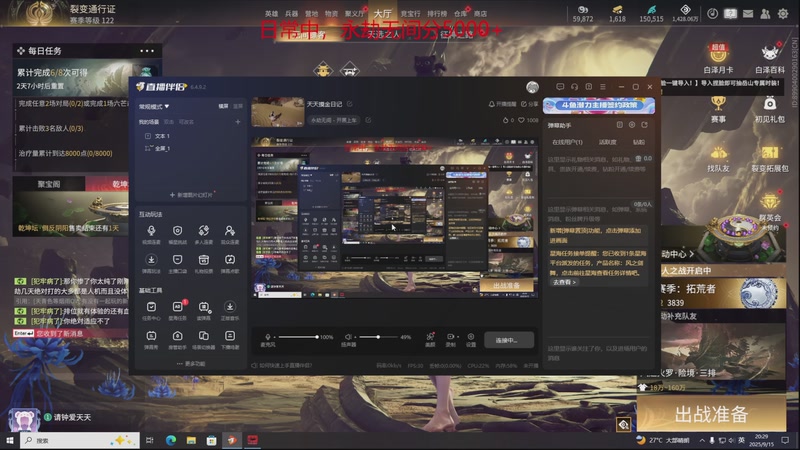Screen dimensions: 800x450
Task: Toggle the 开播提醒 bell reminder
Action: pyautogui.click(x=503, y=104)
